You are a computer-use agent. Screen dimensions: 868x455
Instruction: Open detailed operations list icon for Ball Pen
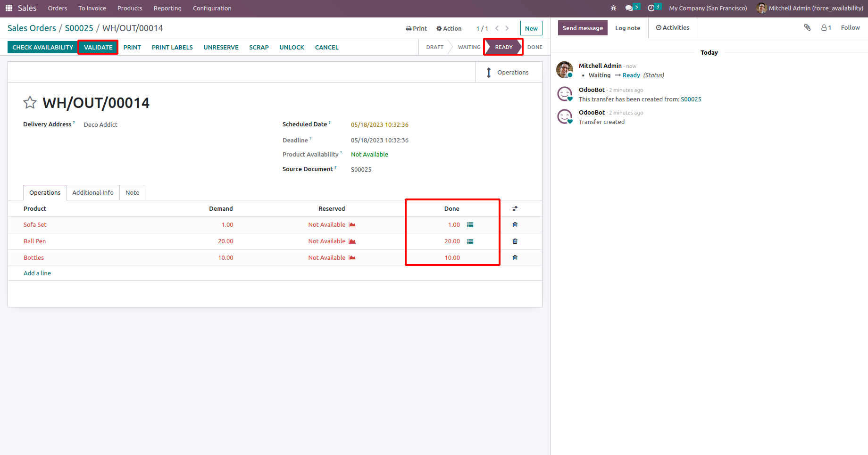pyautogui.click(x=470, y=241)
